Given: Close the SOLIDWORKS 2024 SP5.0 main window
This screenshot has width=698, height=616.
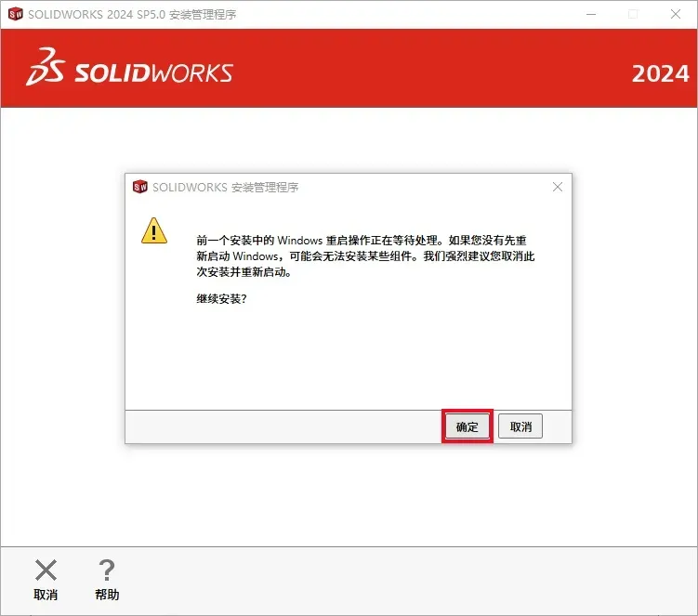Looking at the screenshot, I should [676, 14].
